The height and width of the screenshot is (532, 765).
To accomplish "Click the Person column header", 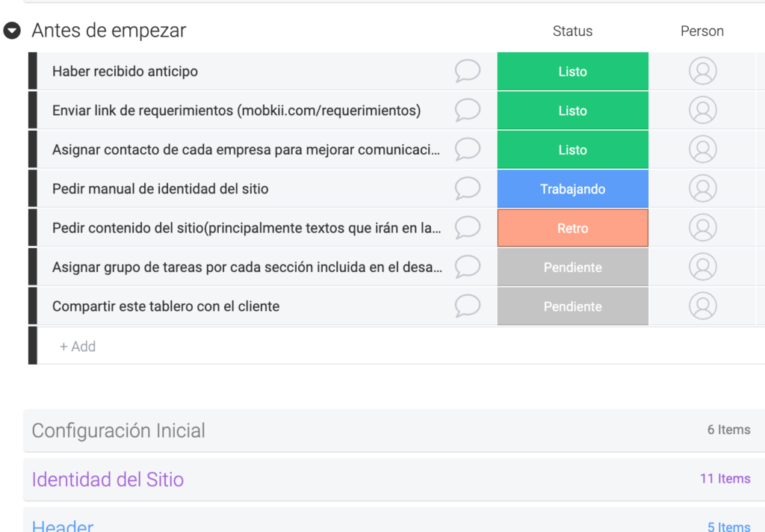I will point(702,31).
